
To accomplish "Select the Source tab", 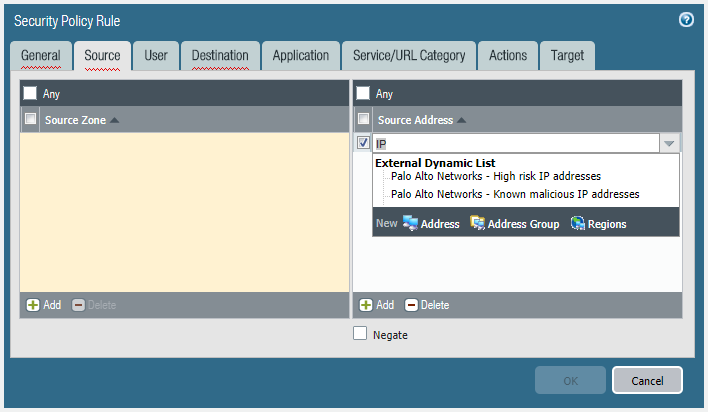I will [102, 56].
